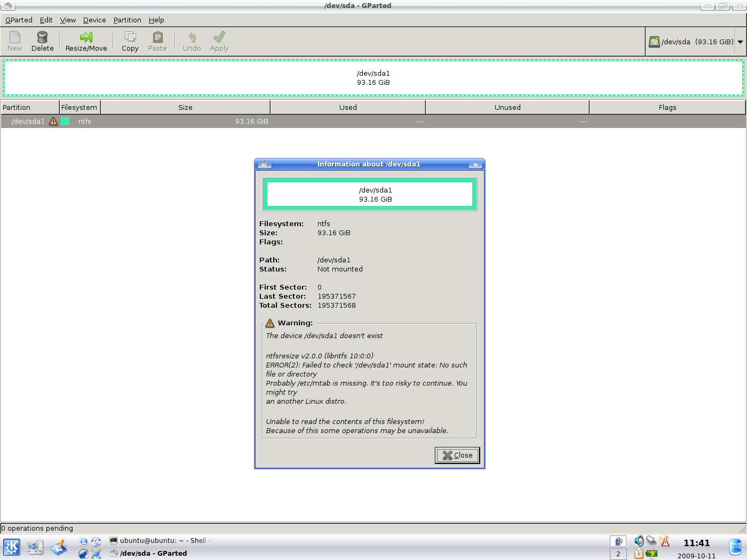Open the /dev/sda device selector dropdown
The image size is (747, 560).
695,42
